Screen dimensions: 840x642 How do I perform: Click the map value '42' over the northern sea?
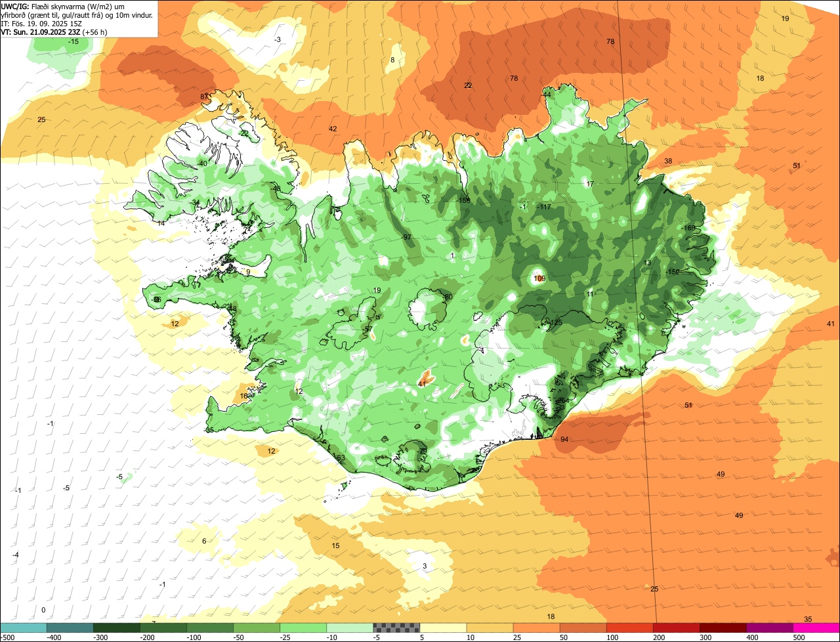[333, 129]
